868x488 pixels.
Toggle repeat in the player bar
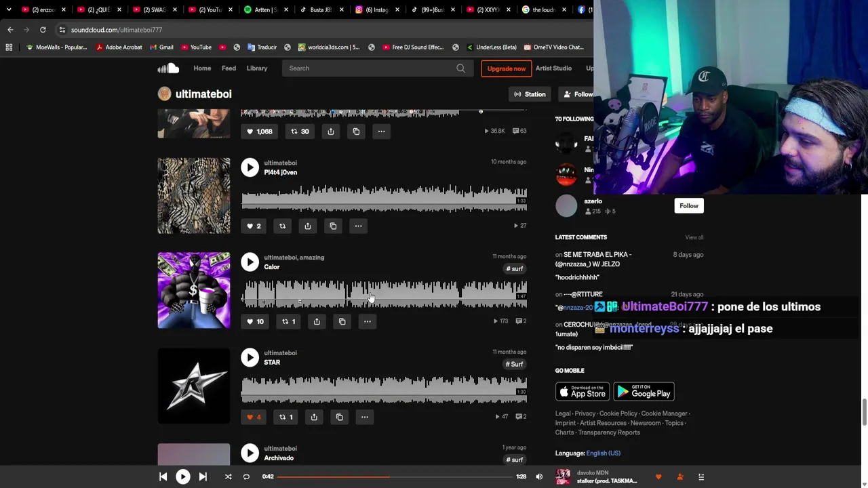click(246, 476)
